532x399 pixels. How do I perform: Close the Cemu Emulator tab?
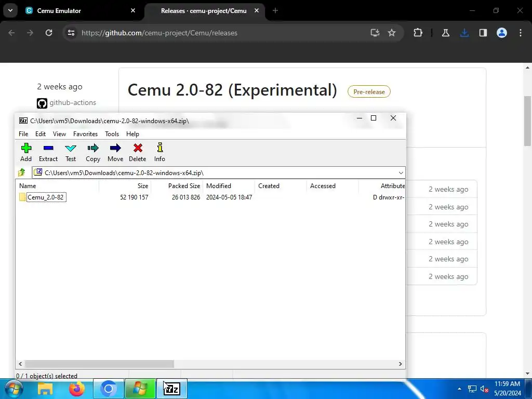133,10
